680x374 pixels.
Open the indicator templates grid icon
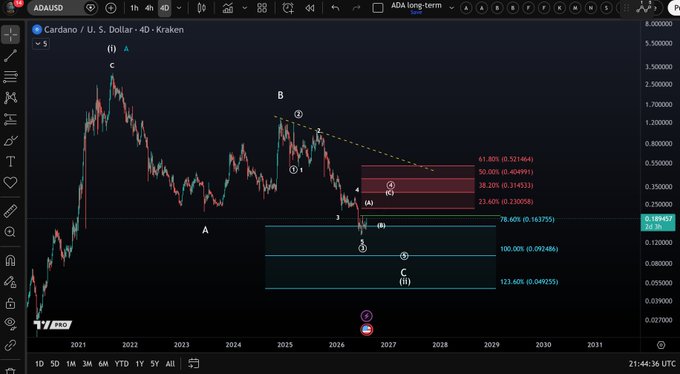[x=262, y=8]
